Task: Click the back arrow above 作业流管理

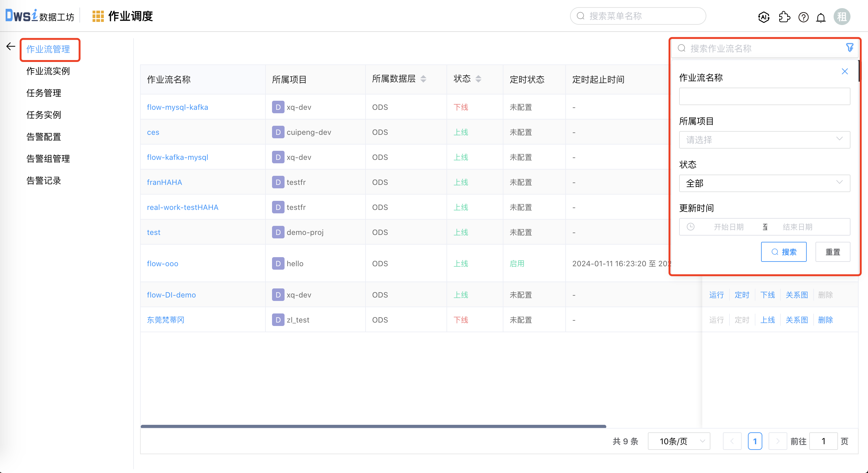Action: tap(10, 47)
